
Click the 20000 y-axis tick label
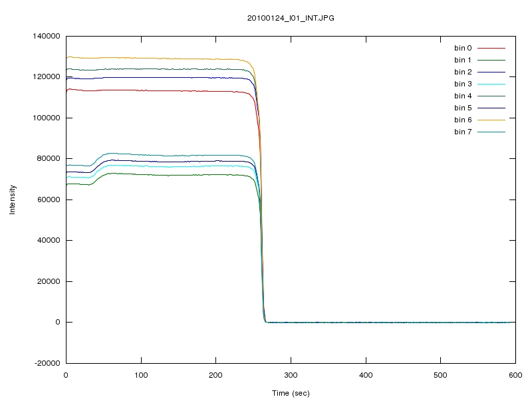point(49,281)
